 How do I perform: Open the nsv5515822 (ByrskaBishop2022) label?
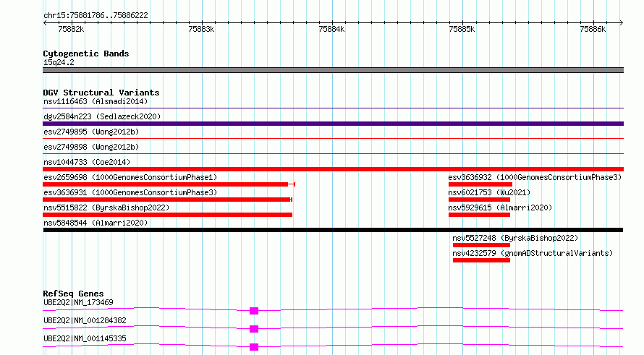coord(106,208)
